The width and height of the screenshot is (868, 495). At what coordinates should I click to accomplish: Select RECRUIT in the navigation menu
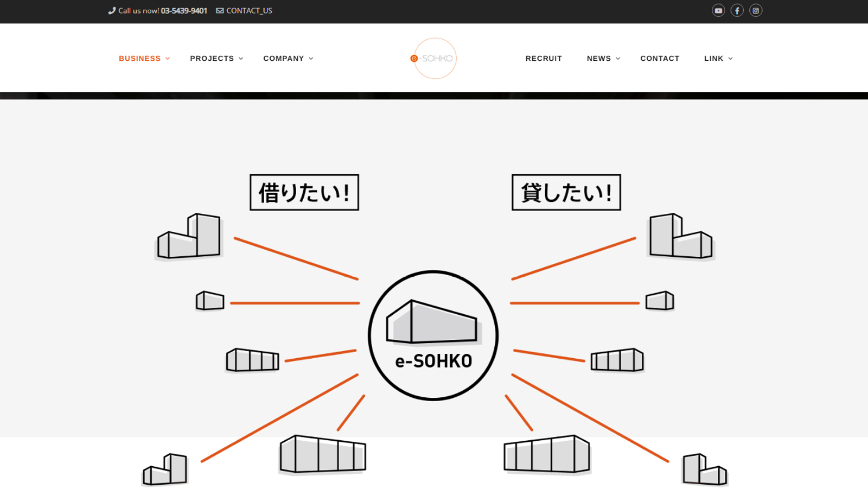click(x=543, y=58)
